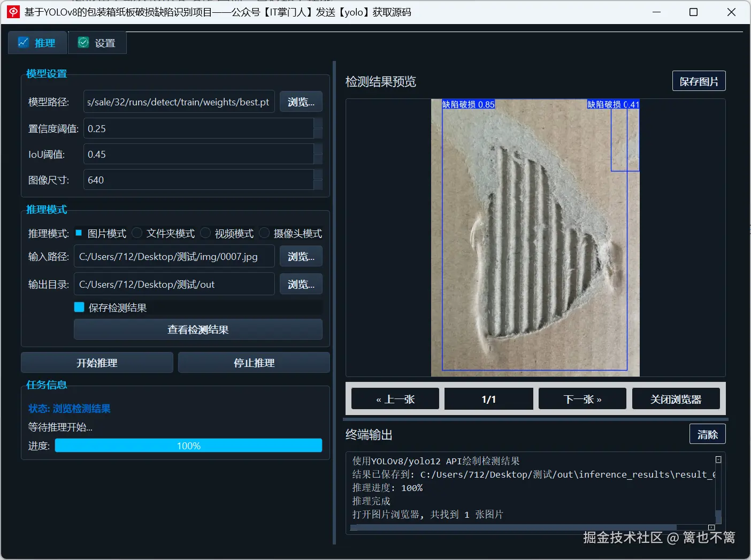Decrease 图像尺寸 with down stepper arrow

coord(318,185)
